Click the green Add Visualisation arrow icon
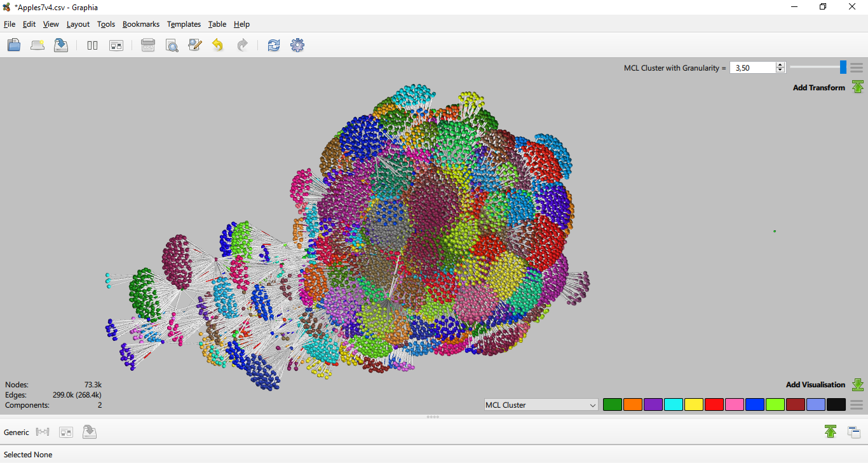868x463 pixels. (858, 385)
